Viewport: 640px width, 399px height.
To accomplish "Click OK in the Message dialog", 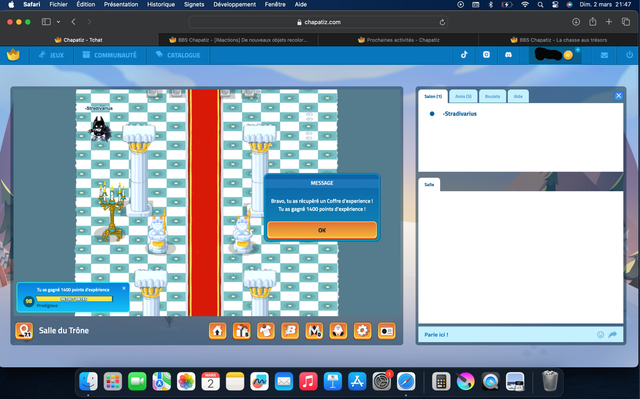I will coord(322,230).
